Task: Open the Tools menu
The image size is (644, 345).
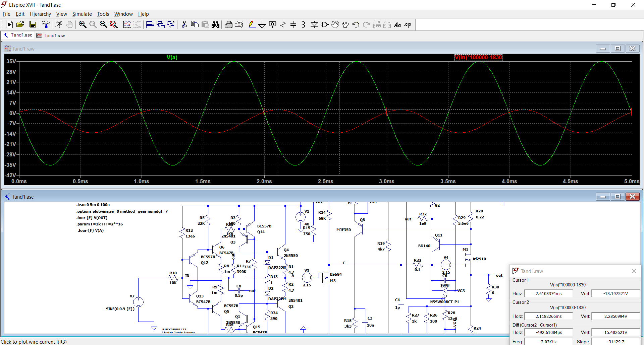Action: coord(103,14)
